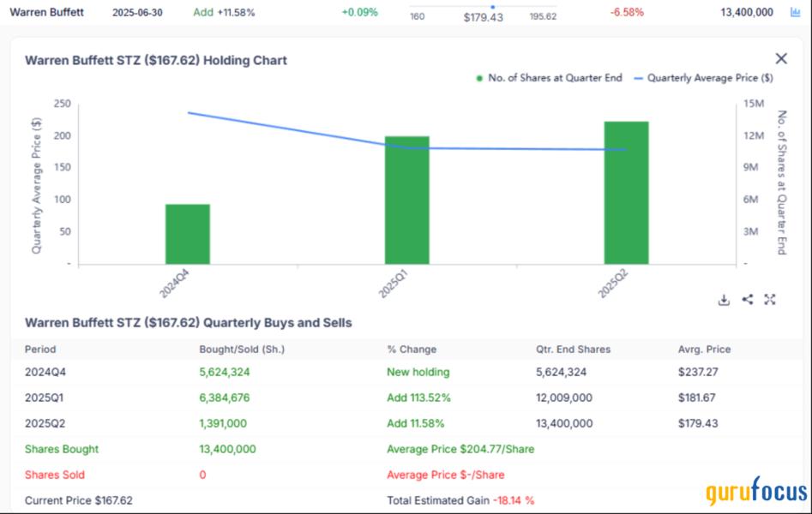Click the 1,391,000 bought shares value
This screenshot has width=812, height=514.
click(x=223, y=423)
